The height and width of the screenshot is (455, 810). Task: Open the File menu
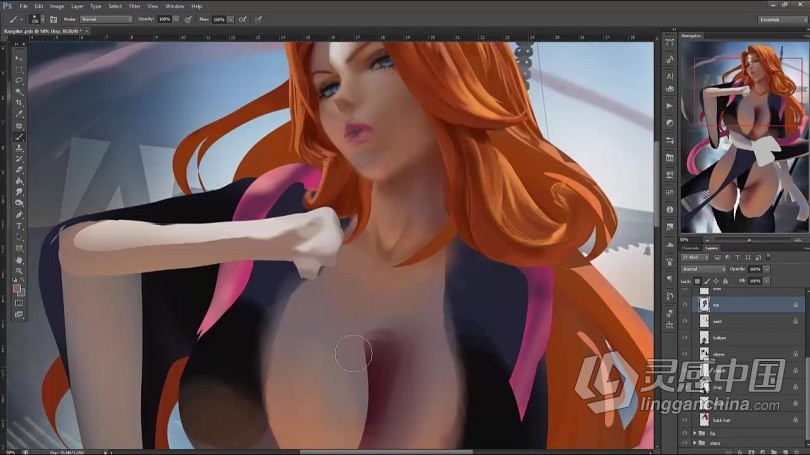coord(23,6)
